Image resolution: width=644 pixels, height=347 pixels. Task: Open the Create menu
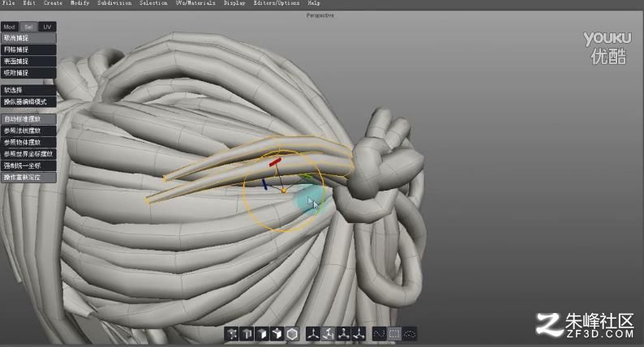point(53,3)
